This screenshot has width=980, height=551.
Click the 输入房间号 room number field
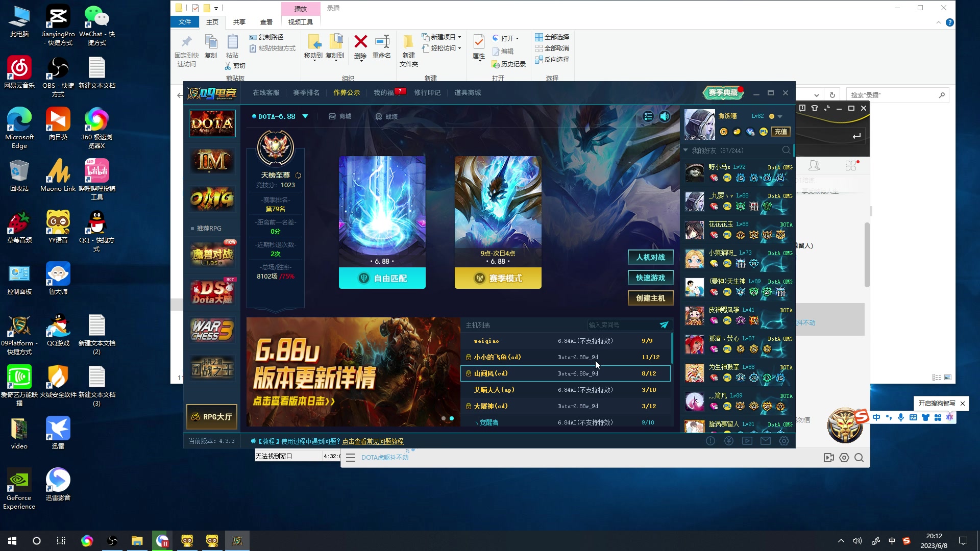tap(622, 324)
